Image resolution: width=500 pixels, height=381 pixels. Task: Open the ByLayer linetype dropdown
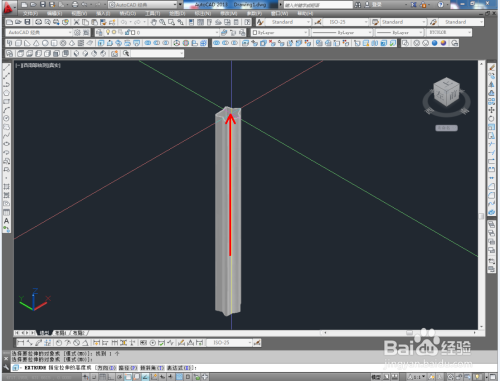pos(342,32)
